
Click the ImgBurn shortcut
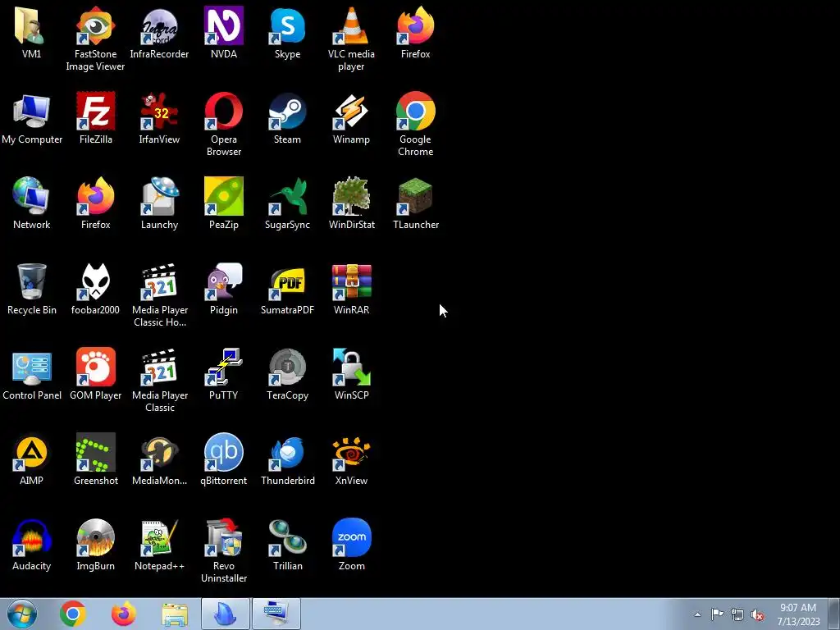pos(95,537)
